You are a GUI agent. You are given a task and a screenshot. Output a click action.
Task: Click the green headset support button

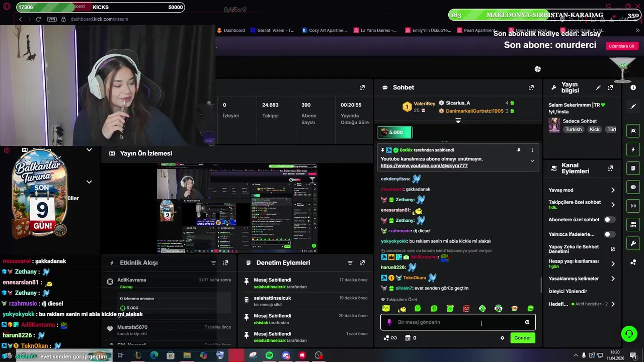629,333
